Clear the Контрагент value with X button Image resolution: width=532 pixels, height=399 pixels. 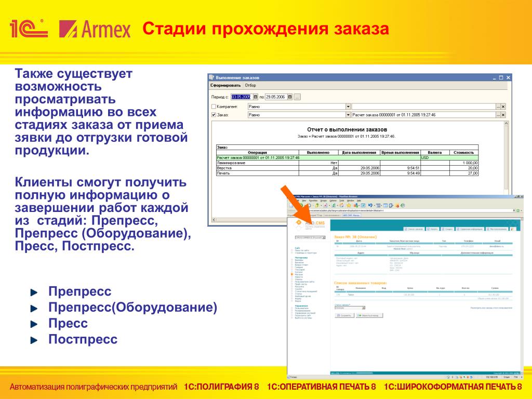pos(503,107)
